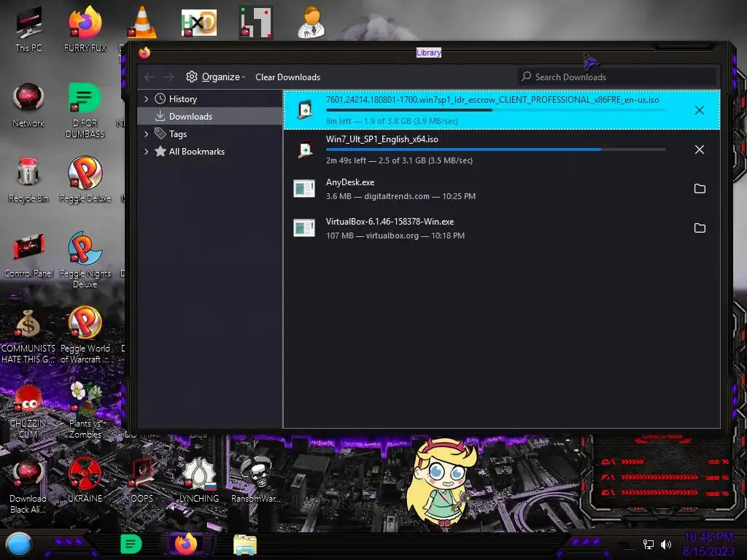Open Plants vs Zombies desktop shortcut
Image resolution: width=747 pixels, height=560 pixels.
pos(85,410)
